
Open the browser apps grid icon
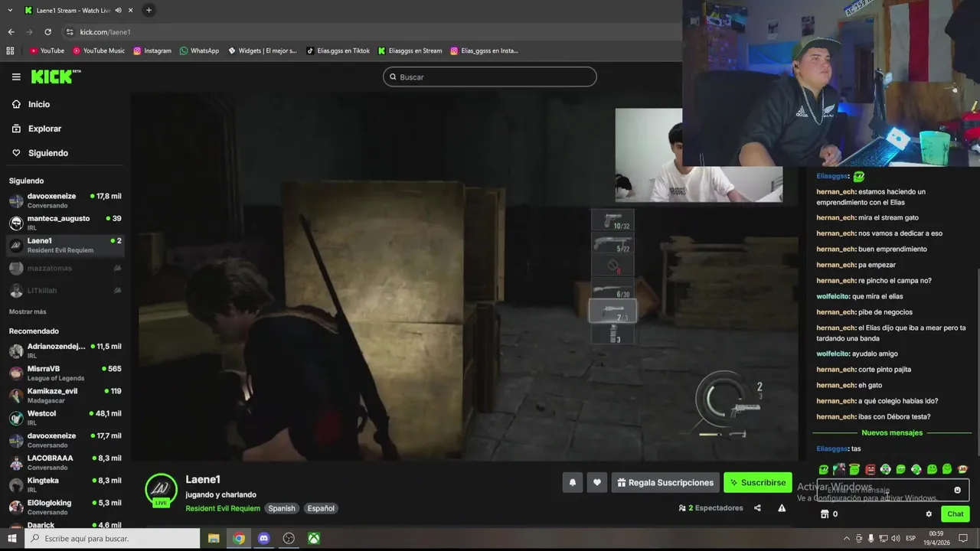[x=10, y=51]
